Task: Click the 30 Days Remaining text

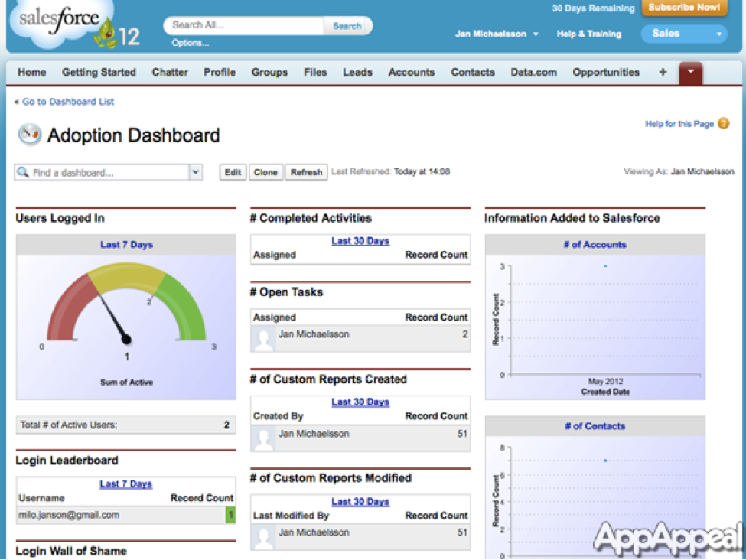Action: click(x=593, y=8)
